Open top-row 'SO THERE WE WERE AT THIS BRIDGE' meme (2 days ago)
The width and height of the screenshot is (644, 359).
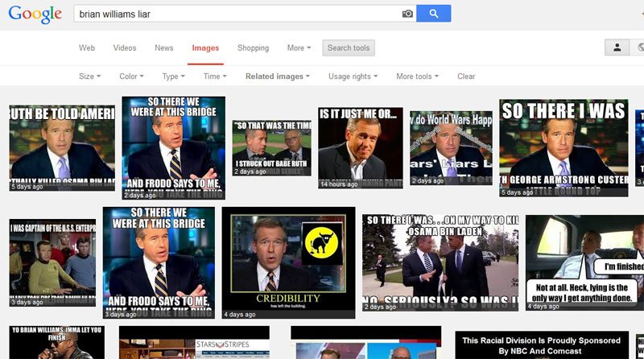(173, 148)
